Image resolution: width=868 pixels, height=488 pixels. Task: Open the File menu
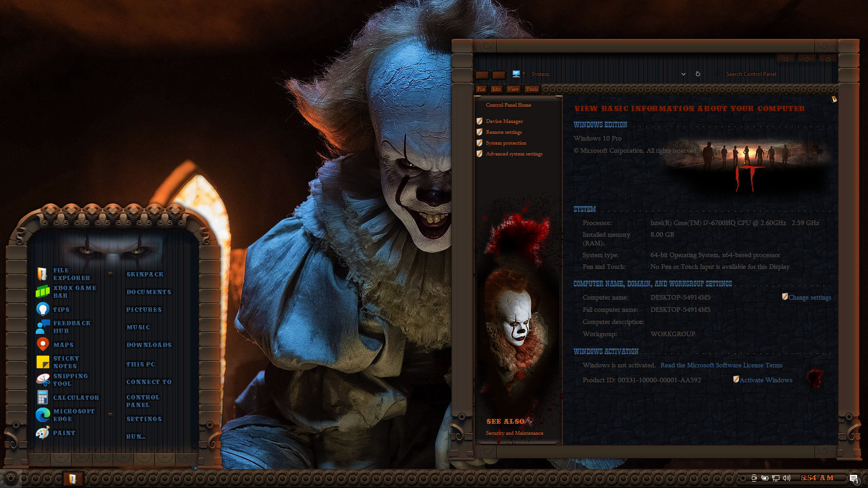[x=481, y=89]
